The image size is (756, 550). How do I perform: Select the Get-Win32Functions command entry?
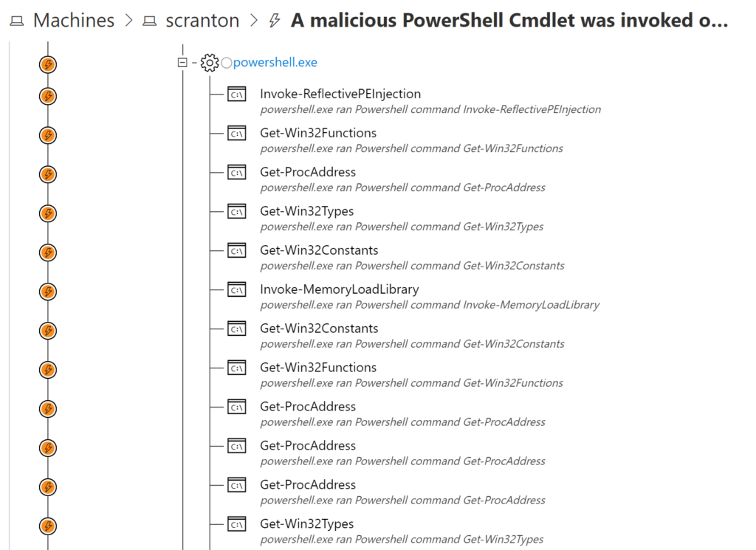coord(317,132)
